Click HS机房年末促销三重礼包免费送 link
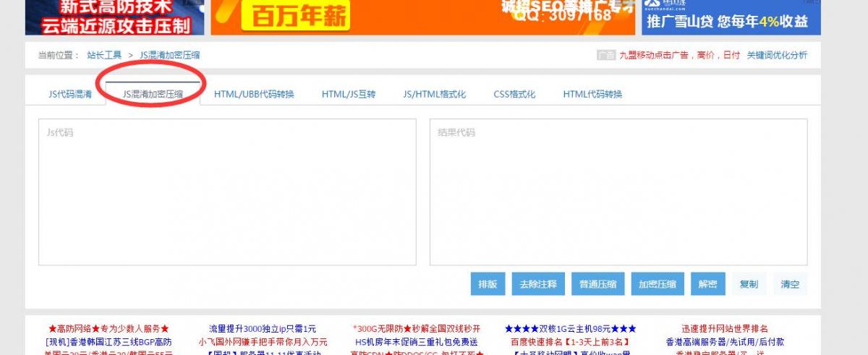 [417, 342]
